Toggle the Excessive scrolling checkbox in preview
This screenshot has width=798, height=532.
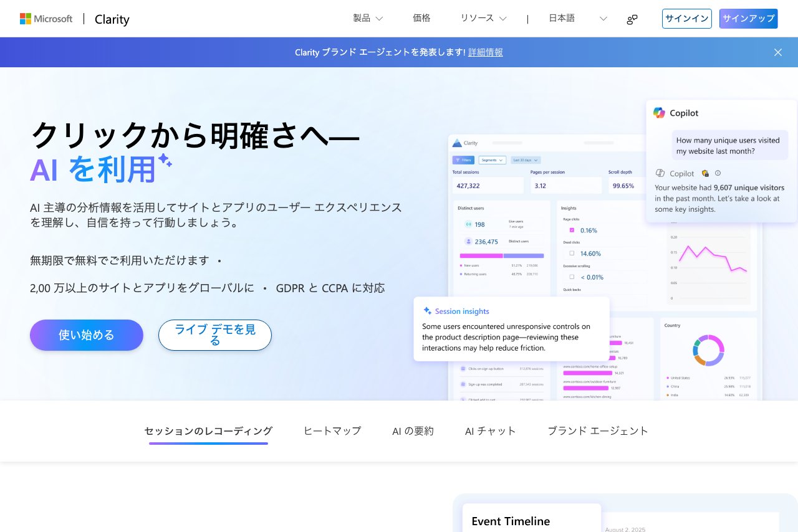[572, 277]
